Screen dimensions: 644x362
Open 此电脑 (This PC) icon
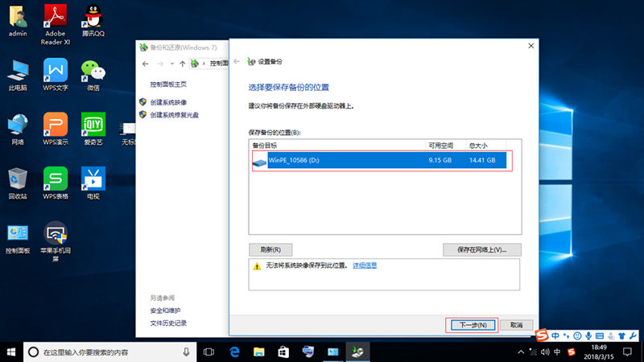coord(18,76)
